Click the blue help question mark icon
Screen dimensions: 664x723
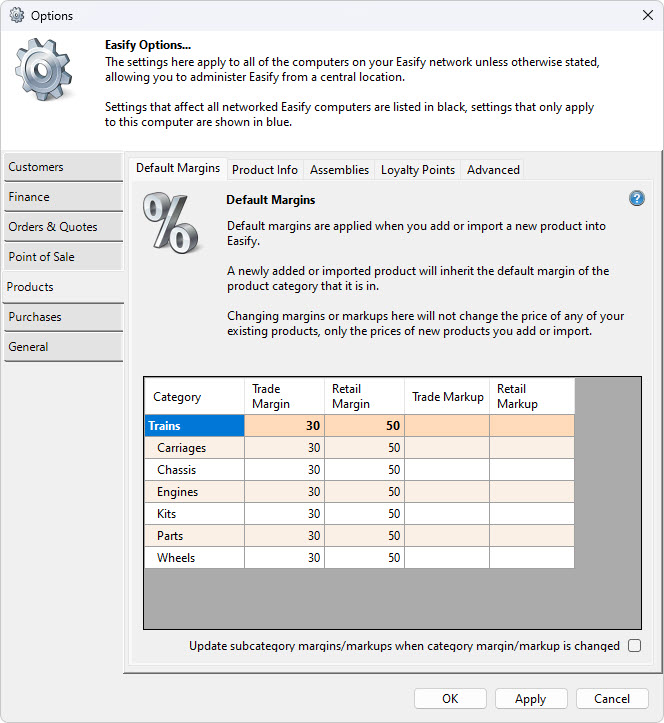(x=637, y=198)
